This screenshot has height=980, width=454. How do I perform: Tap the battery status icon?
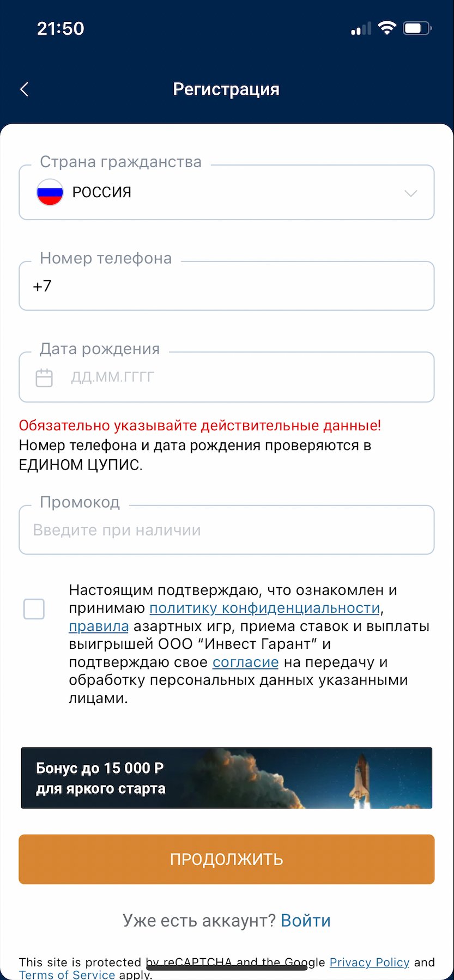pos(417,28)
